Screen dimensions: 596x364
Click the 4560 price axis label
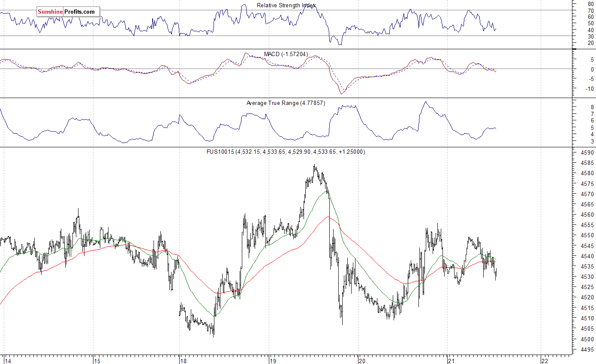tap(588, 215)
